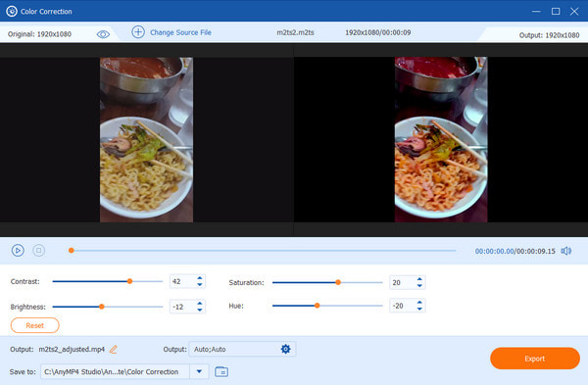The image size is (588, 385).
Task: Increase Contrast value with up arrow
Action: tap(200, 278)
